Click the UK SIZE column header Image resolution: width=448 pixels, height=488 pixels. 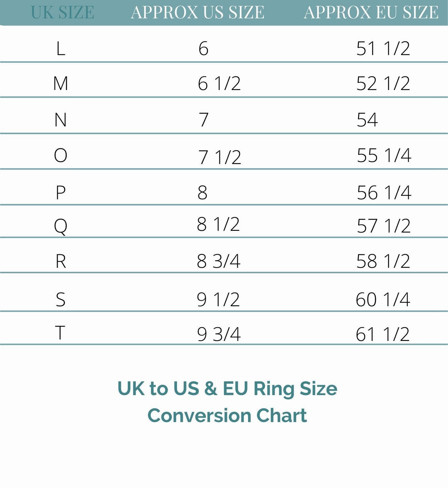coord(62,12)
